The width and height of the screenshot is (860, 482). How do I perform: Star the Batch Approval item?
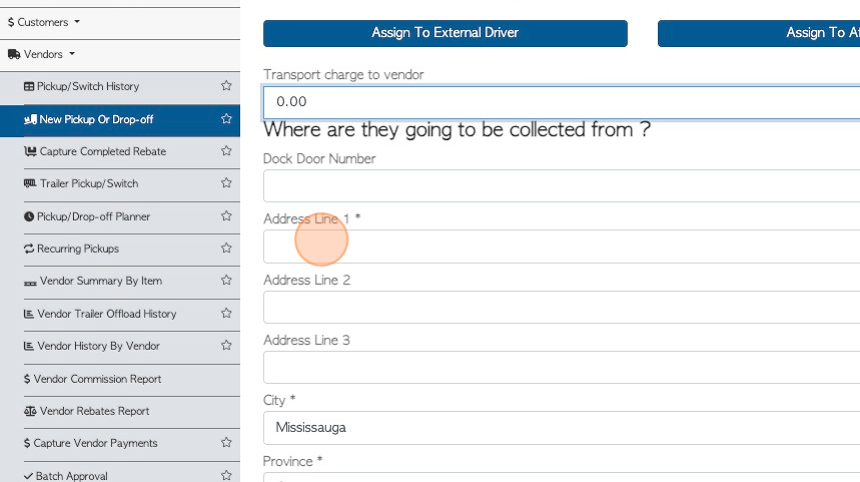pos(226,475)
